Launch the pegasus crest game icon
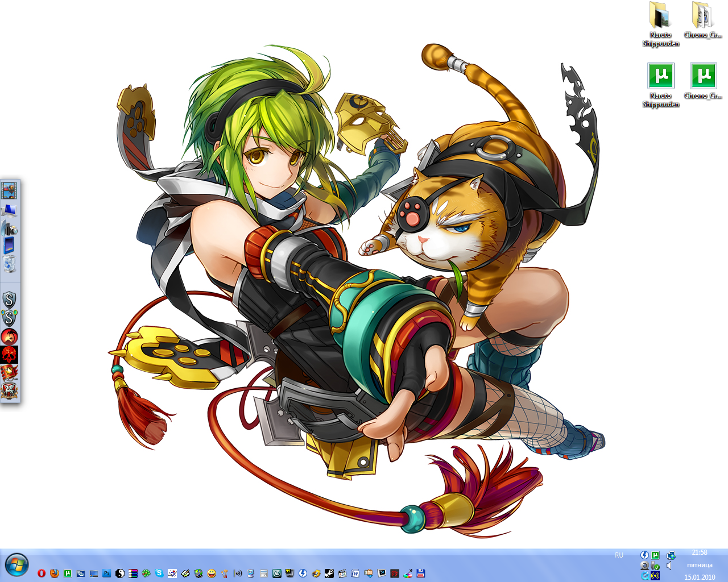Screen dimensions: 728x582 pos(10,391)
